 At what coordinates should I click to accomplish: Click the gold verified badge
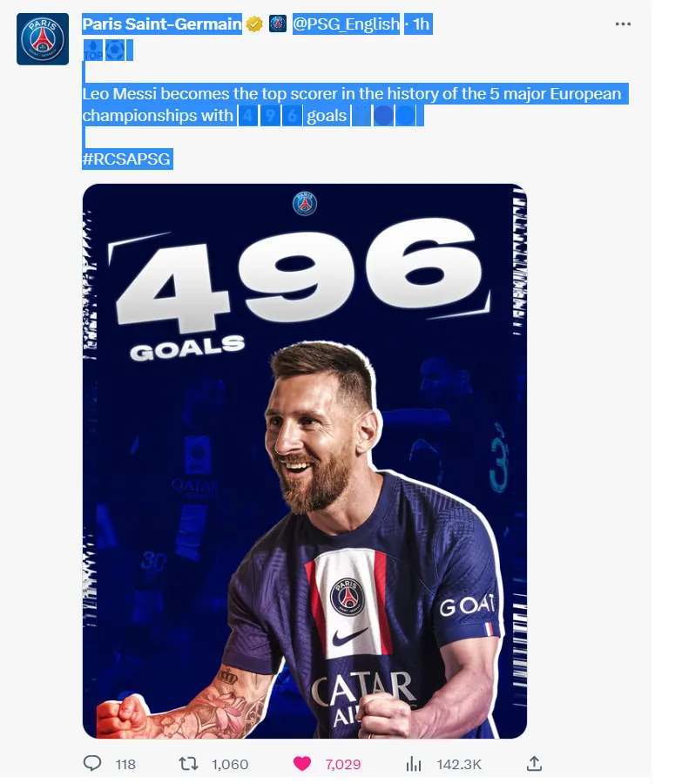tap(254, 24)
